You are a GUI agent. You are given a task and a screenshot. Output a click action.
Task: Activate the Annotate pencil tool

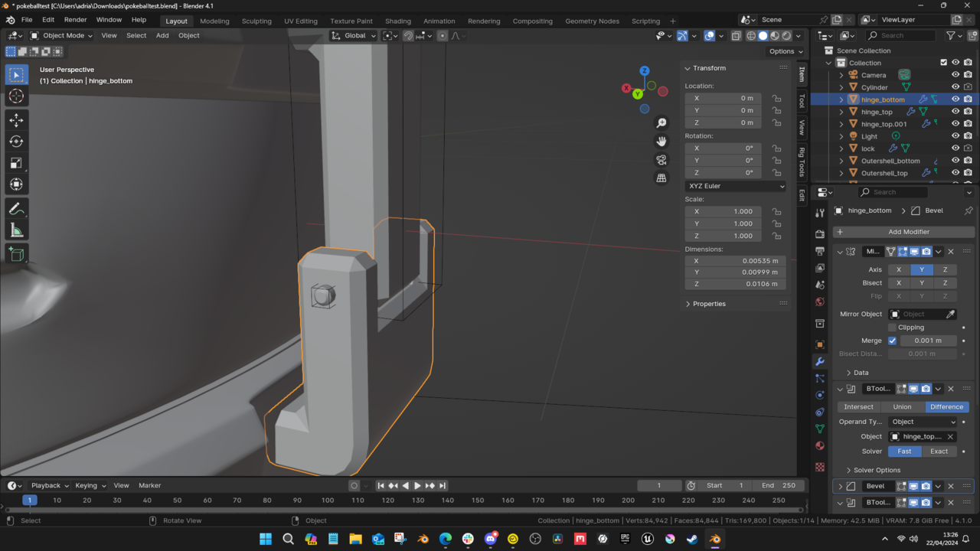16,209
